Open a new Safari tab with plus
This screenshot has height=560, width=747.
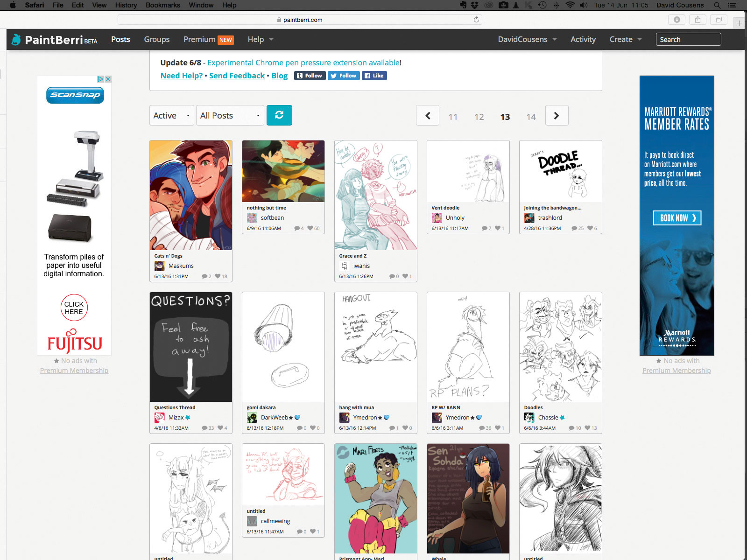739,22
